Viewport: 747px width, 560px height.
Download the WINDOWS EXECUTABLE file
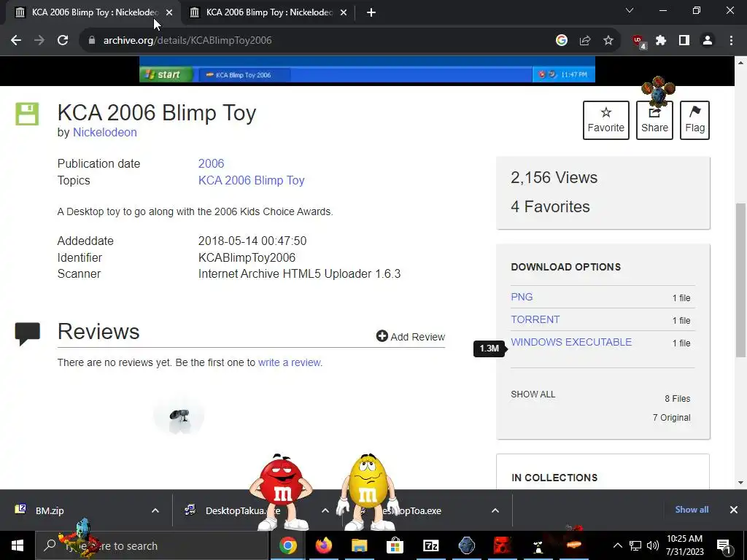[x=571, y=342]
